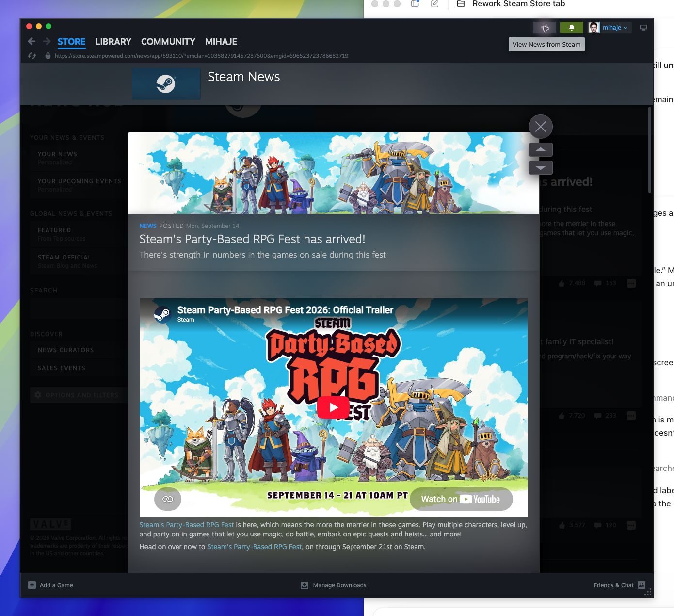This screenshot has height=616, width=674.
Task: Click the Big Picture mode monitor icon
Action: coord(643,28)
